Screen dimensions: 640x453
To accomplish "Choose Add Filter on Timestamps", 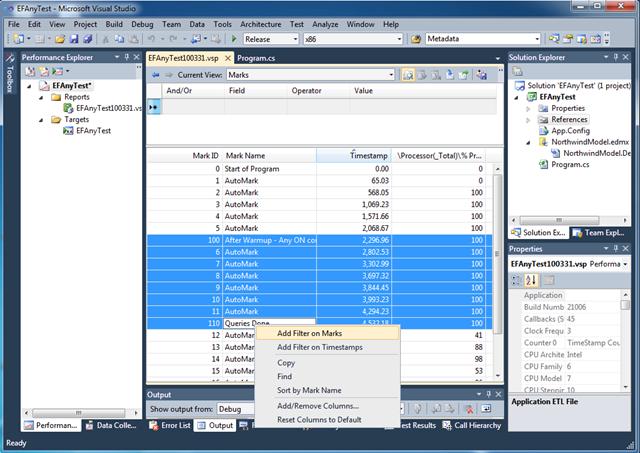I will 327,347.
